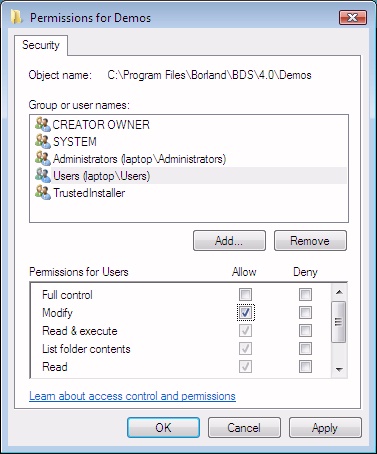Check Deny for List folder contents
The height and width of the screenshot is (454, 377).
click(x=305, y=349)
